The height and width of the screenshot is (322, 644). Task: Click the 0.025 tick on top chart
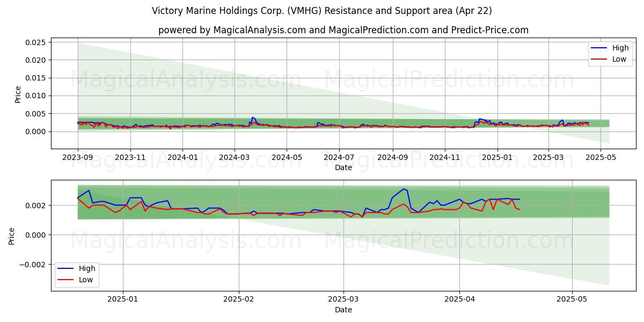[36, 42]
